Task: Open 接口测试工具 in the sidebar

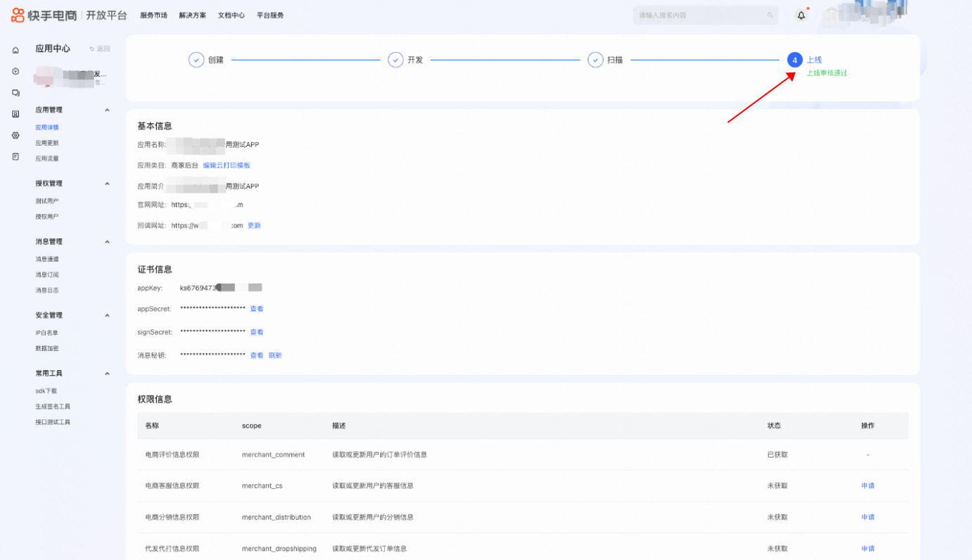Action: [x=53, y=422]
